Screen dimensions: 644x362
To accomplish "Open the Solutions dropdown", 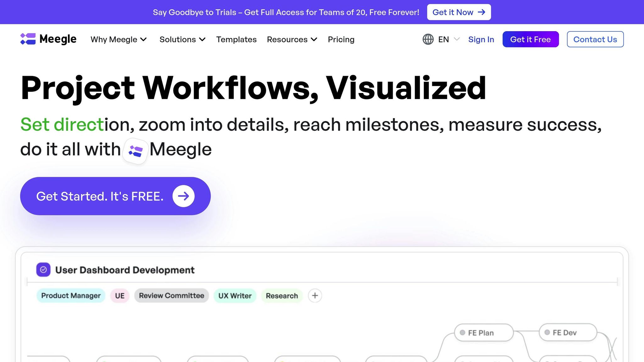I will click(182, 39).
